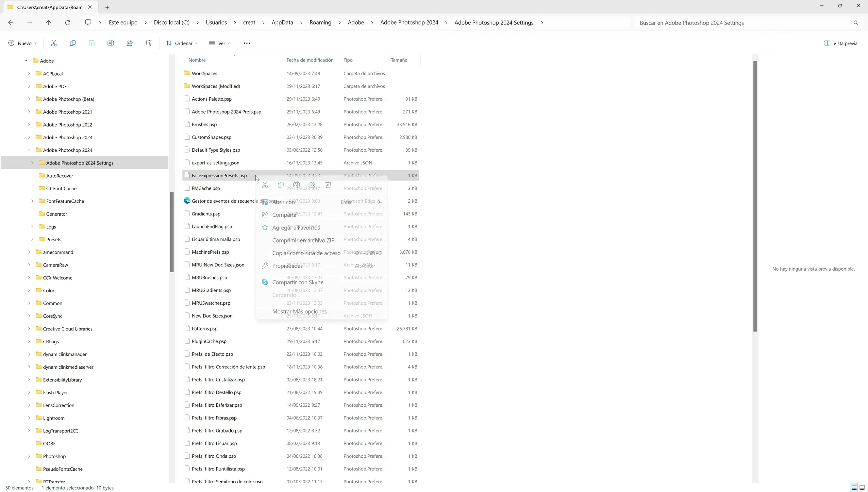868x492 pixels.
Task: Open the See more three-dots menu
Action: pyautogui.click(x=247, y=43)
